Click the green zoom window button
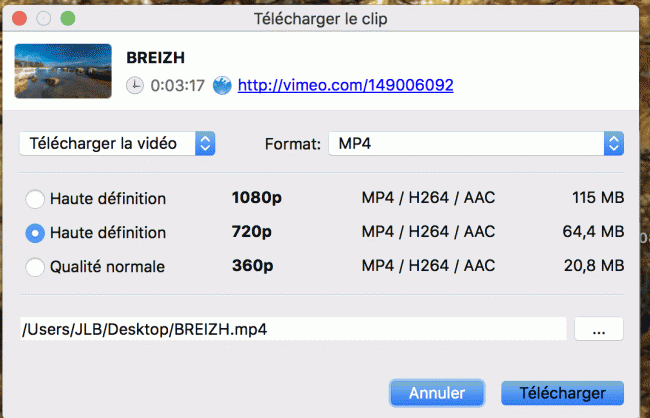Screen dimensions: 650x418 (68, 18)
